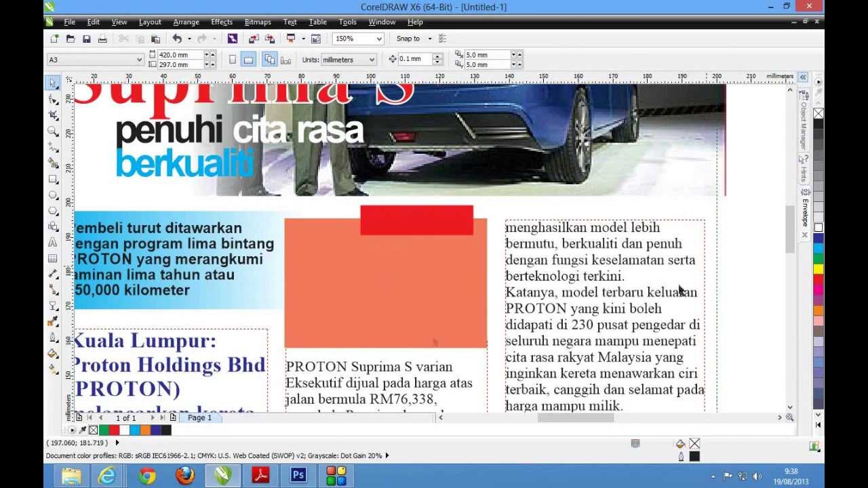The width and height of the screenshot is (868, 488).
Task: Open the A3 page size dropdown
Action: 139,60
